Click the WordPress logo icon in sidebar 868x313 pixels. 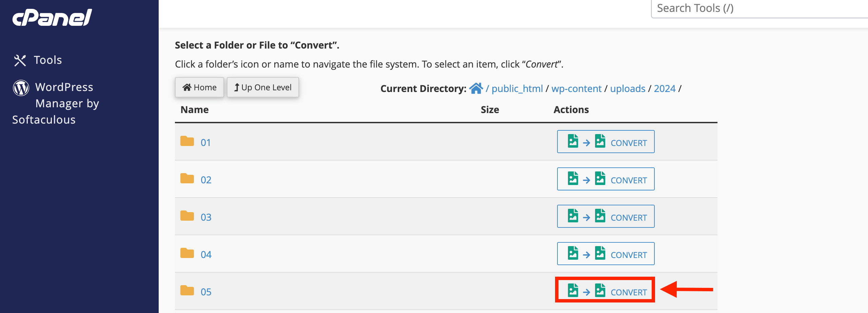(x=21, y=88)
